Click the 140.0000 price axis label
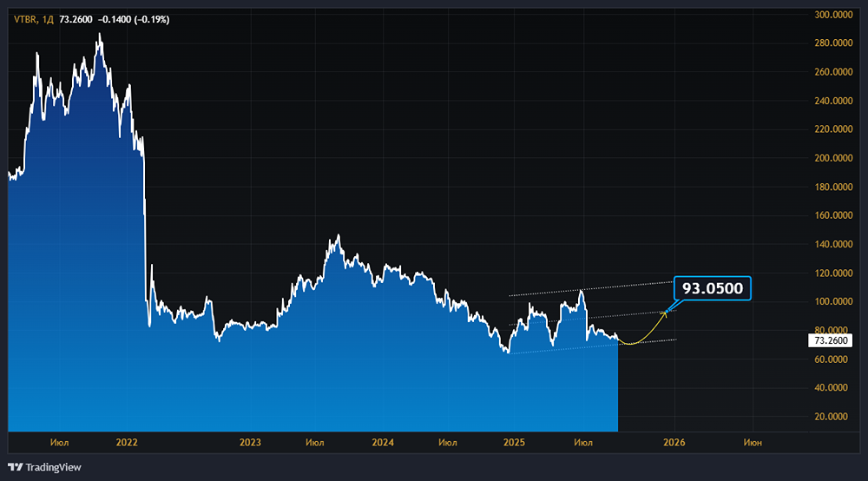868x481 pixels. click(x=833, y=244)
